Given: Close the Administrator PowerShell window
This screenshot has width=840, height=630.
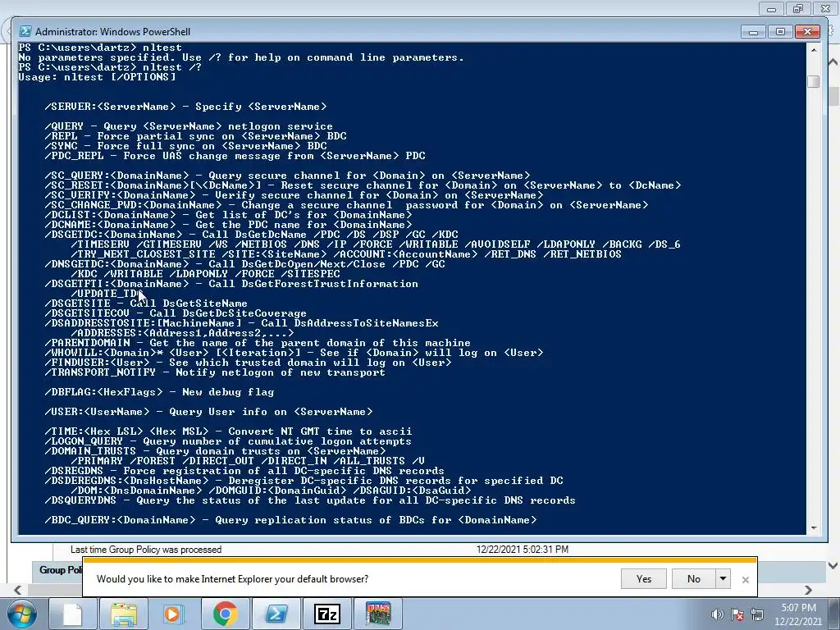Looking at the screenshot, I should [807, 32].
